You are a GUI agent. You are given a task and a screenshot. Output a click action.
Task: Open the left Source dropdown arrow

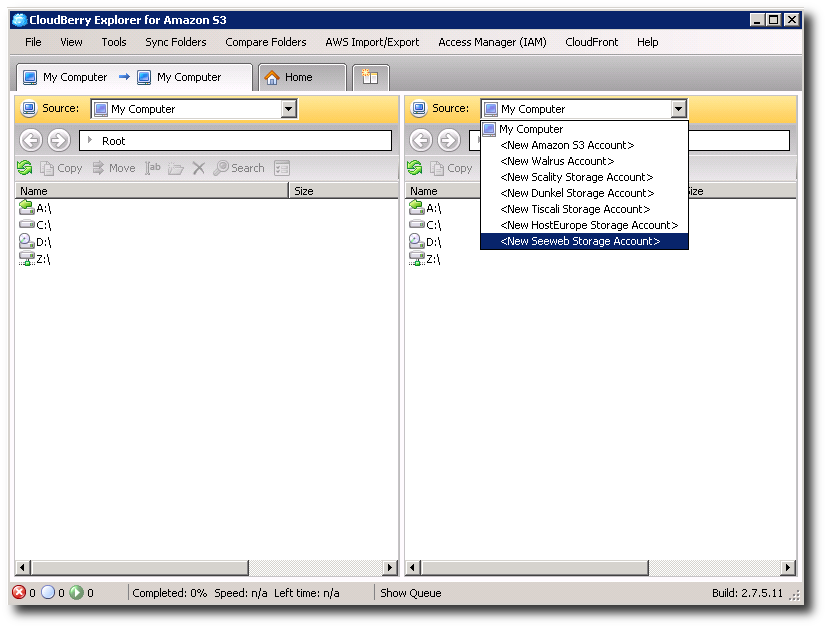(x=289, y=109)
